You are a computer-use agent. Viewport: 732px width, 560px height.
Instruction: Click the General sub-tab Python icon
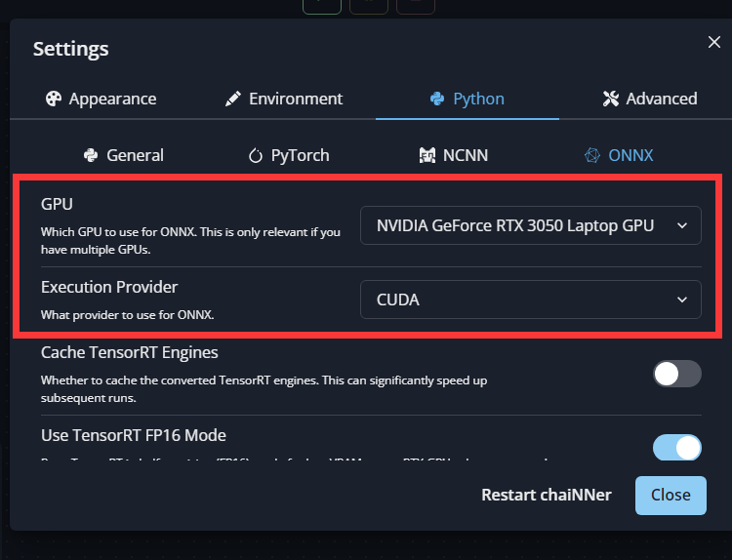pyautogui.click(x=91, y=155)
